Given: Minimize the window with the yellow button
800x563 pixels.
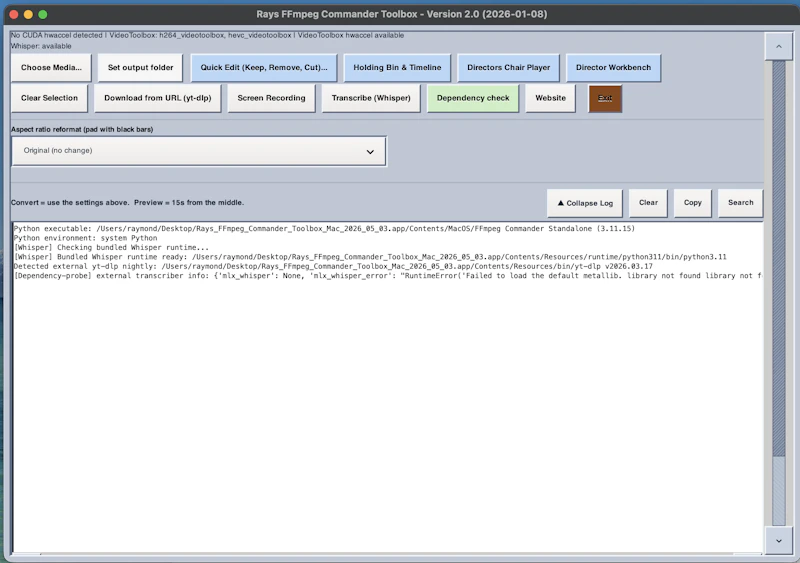Looking at the screenshot, I should 29,14.
